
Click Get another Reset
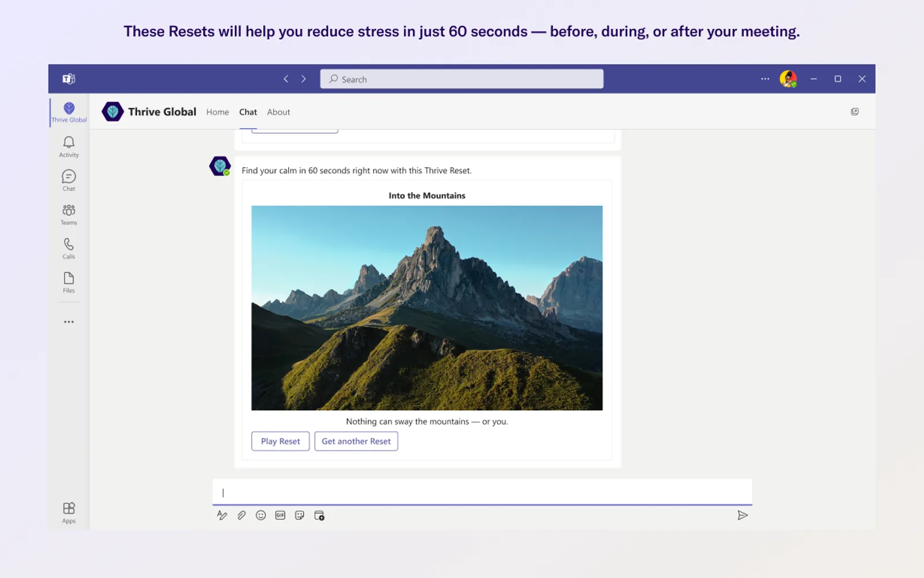click(x=356, y=441)
